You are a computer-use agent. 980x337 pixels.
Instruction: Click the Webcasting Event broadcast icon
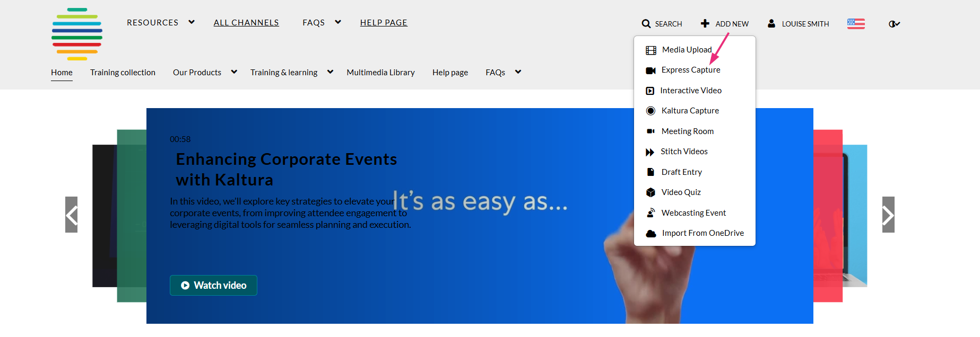pyautogui.click(x=651, y=212)
